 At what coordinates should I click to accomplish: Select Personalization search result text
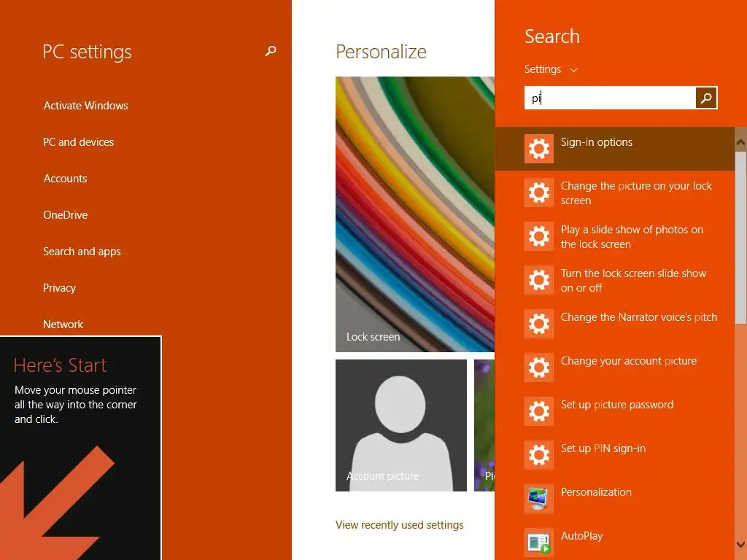coord(596,492)
